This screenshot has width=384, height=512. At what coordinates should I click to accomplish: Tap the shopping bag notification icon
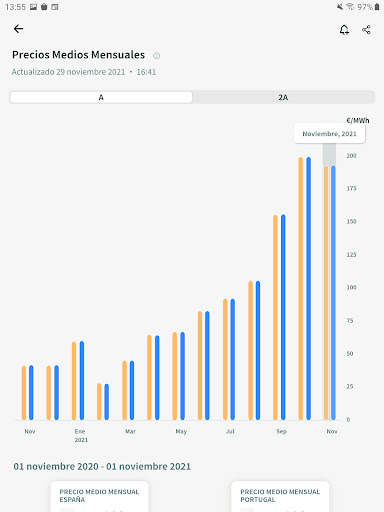coord(44,7)
